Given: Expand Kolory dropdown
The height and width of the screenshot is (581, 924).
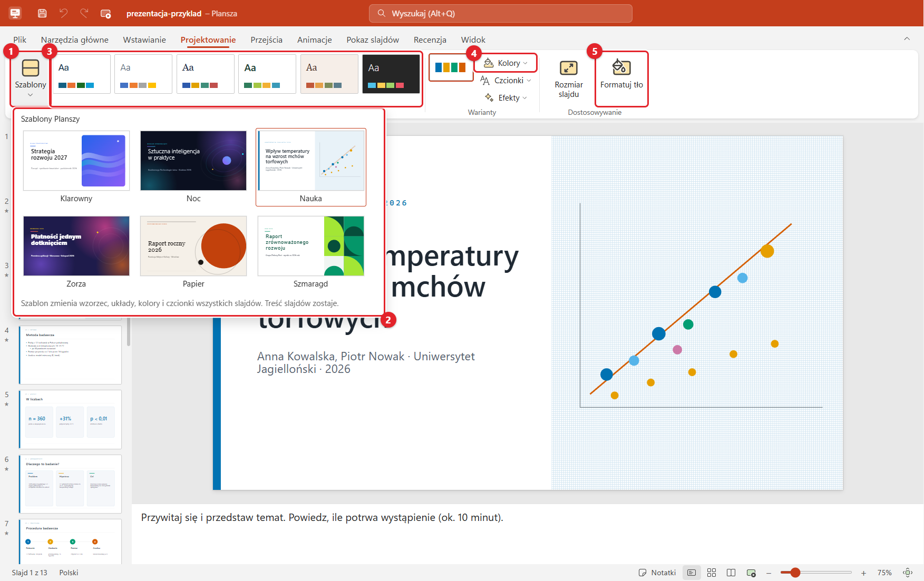Looking at the screenshot, I should 505,63.
